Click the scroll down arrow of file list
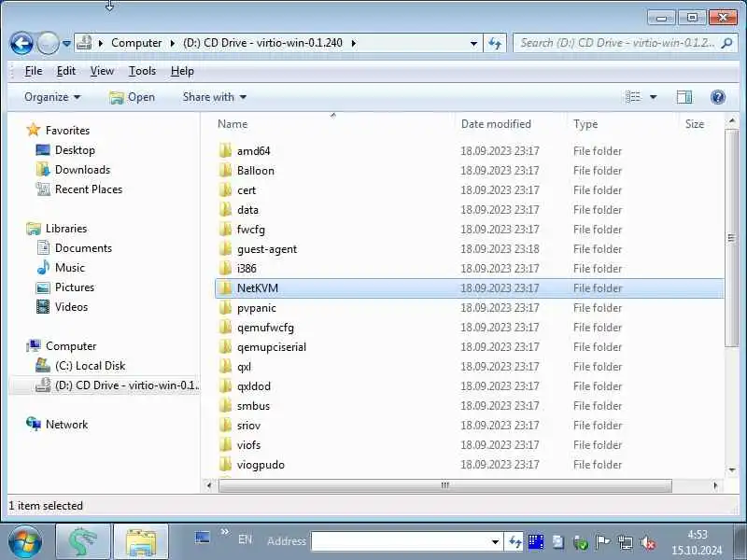Image resolution: width=747 pixels, height=560 pixels. pos(732,470)
